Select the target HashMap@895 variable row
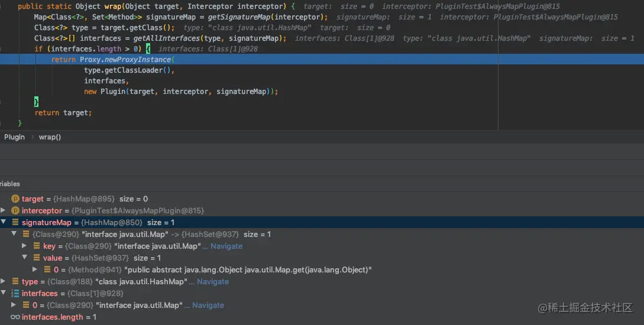 (322, 199)
